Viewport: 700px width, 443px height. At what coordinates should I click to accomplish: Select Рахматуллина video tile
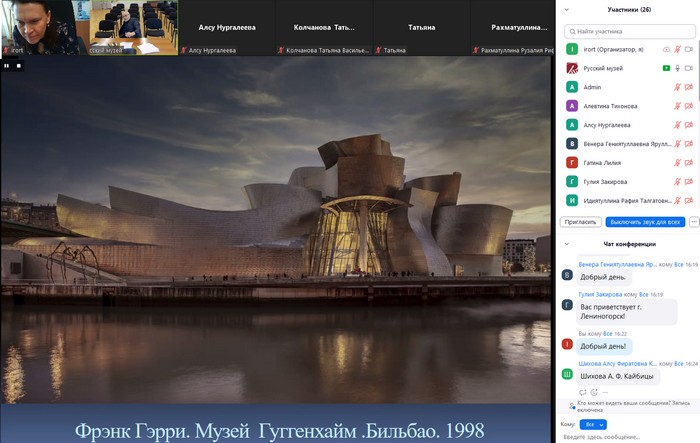coord(512,28)
